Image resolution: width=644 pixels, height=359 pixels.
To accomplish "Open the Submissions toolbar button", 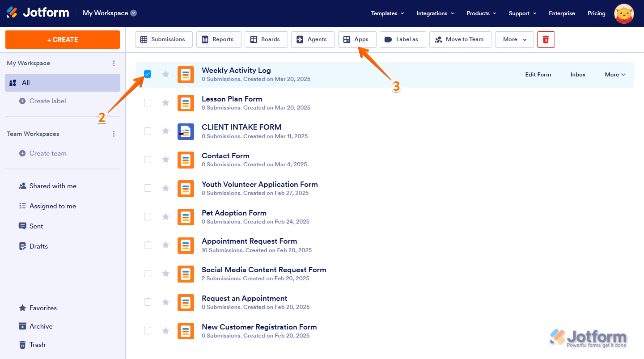I will [163, 39].
